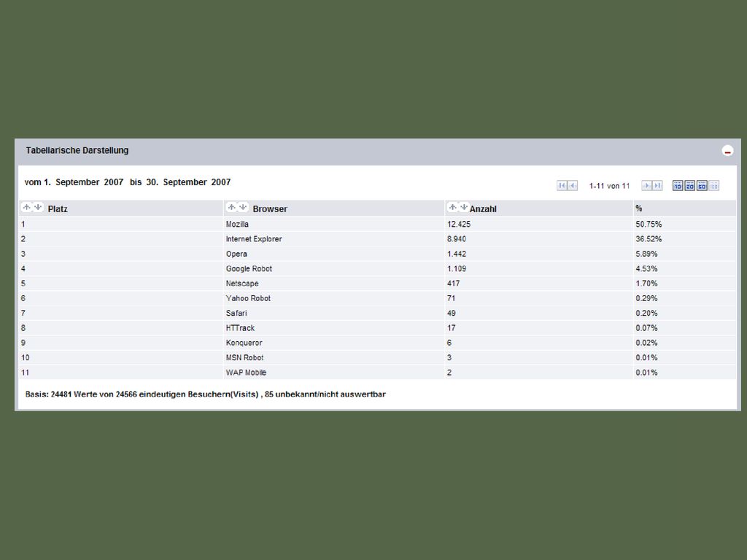This screenshot has width=747, height=560.
Task: Show 100 entries per page
Action: point(713,186)
